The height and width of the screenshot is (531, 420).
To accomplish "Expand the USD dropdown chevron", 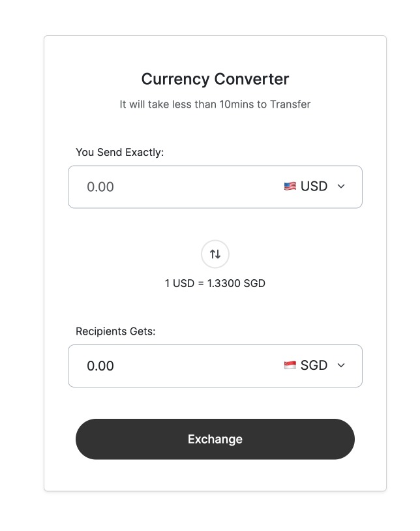I will click(340, 187).
